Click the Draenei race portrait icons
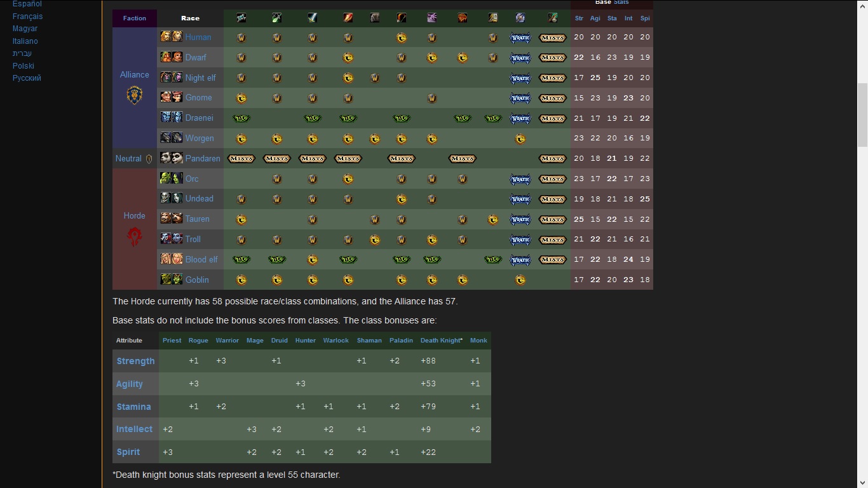 click(172, 118)
